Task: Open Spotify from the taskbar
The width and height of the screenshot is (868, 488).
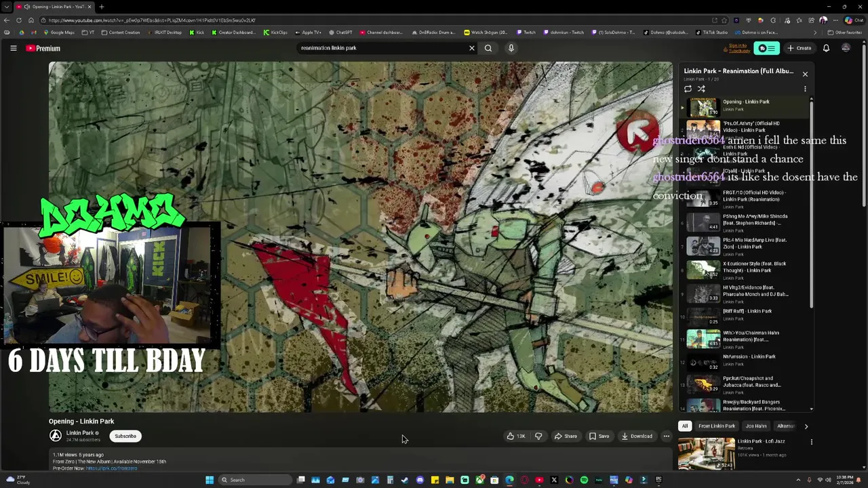Action: coord(584,480)
